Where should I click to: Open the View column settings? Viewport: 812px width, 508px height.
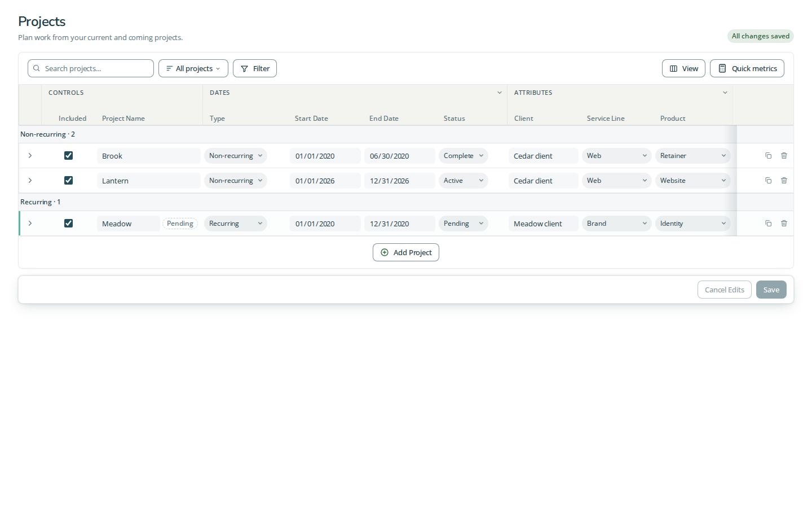(683, 68)
